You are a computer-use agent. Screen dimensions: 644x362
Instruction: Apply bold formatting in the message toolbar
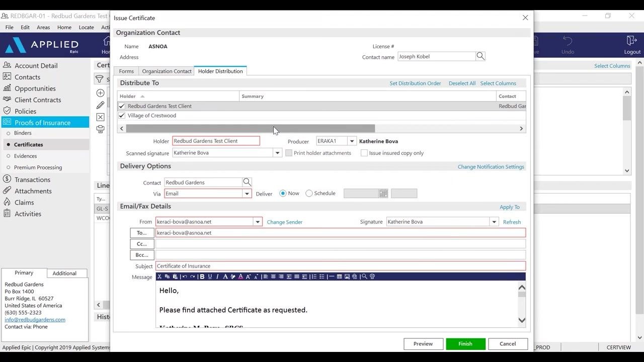pos(202,277)
